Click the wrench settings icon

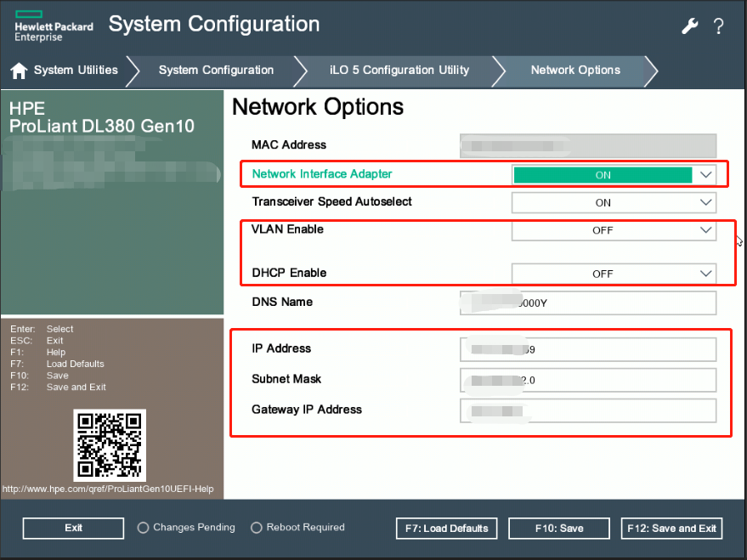tap(689, 25)
